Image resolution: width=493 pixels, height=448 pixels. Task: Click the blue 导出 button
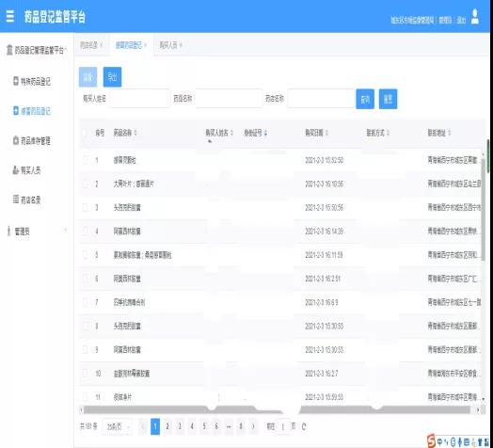(x=112, y=77)
